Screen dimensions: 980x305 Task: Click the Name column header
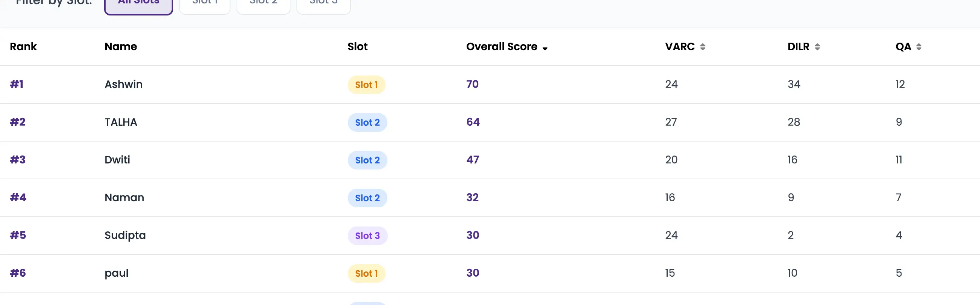(x=121, y=46)
